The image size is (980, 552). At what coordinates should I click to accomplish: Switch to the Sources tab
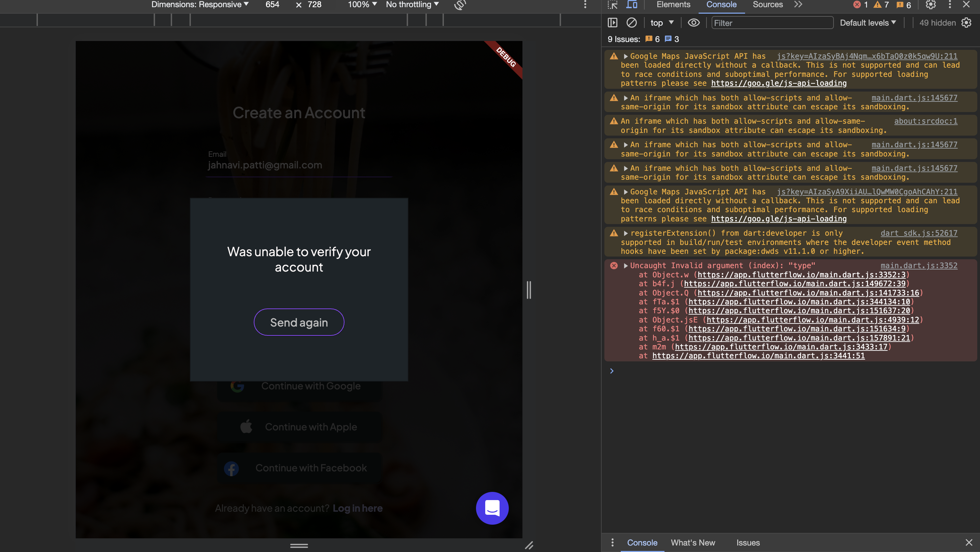coord(767,5)
